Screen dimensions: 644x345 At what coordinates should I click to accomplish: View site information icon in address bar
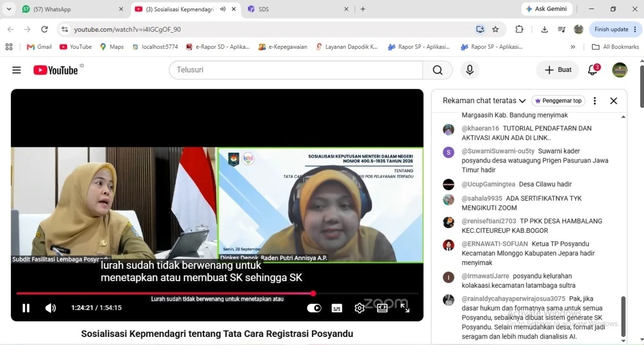[x=65, y=30]
